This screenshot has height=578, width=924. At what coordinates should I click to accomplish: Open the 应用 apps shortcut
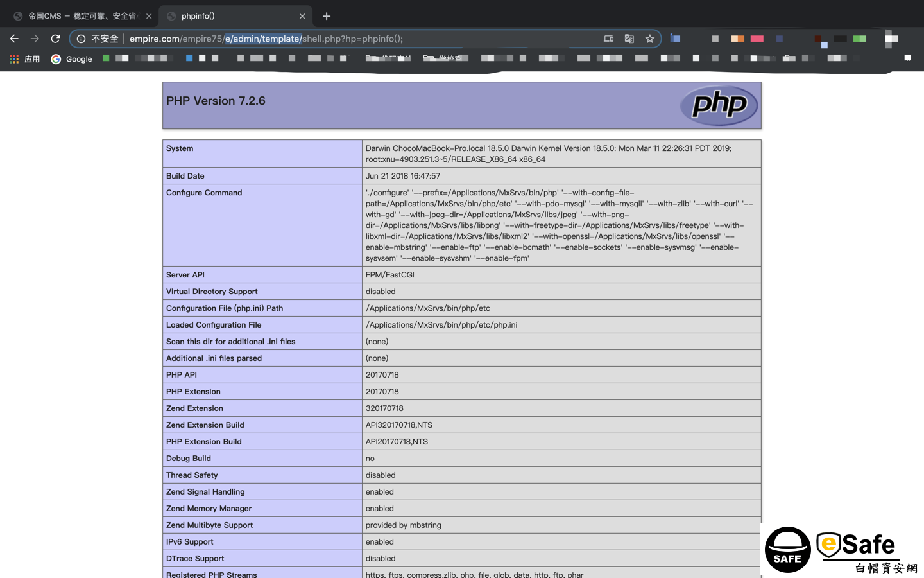click(x=25, y=59)
